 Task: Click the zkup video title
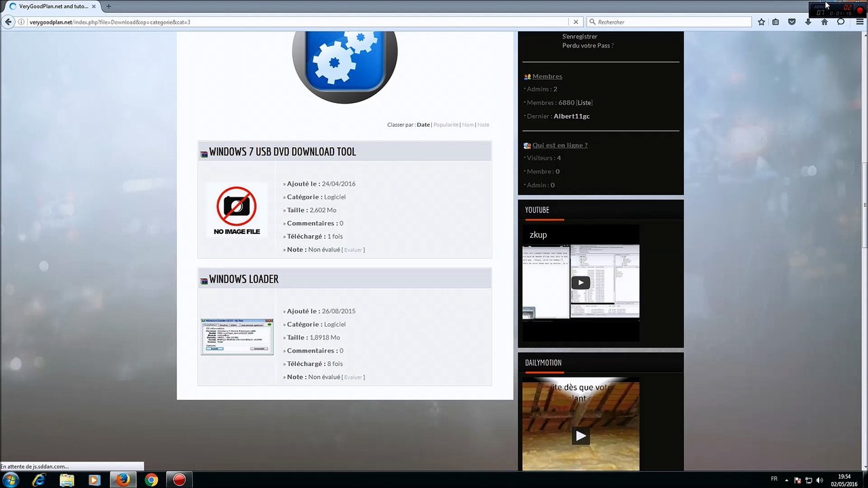click(x=538, y=235)
